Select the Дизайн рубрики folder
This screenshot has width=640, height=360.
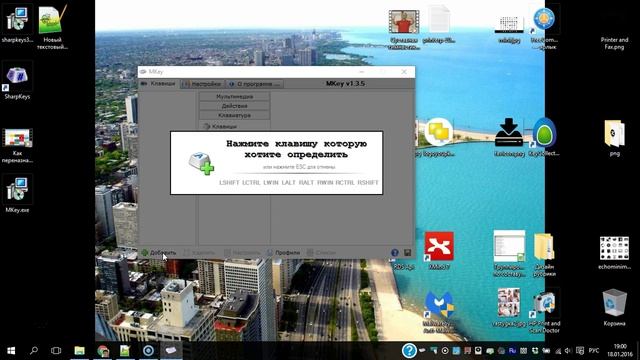544,254
